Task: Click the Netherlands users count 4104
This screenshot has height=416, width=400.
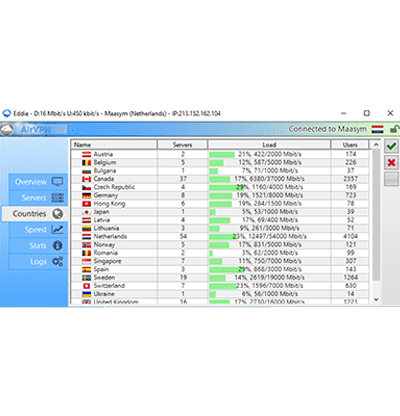Action: pos(350,236)
